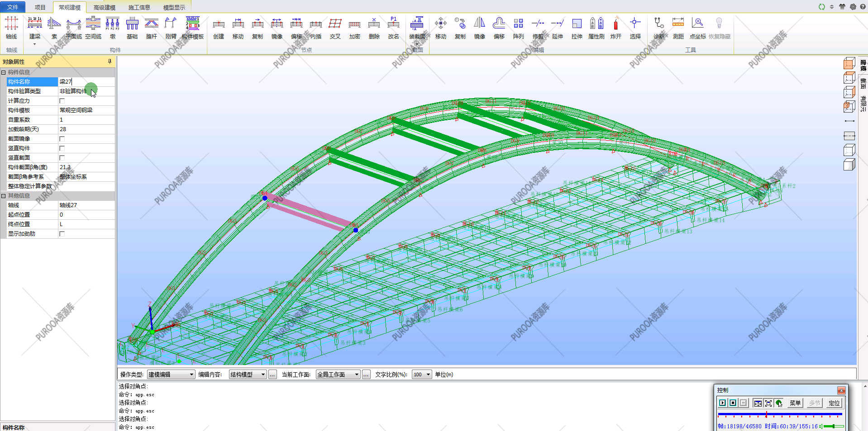Select the 阵列 (array) edit tool
This screenshot has height=431, width=868.
coord(518,27)
